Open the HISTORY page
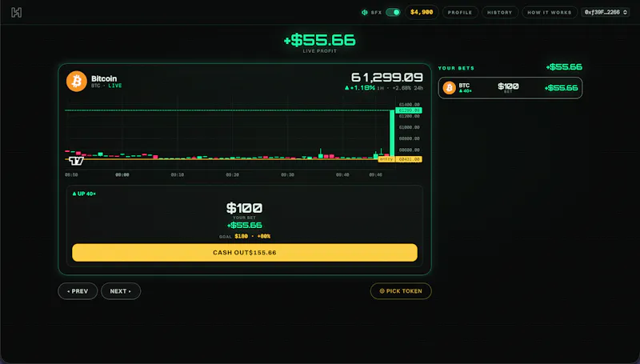This screenshot has height=364, width=640. 499,12
